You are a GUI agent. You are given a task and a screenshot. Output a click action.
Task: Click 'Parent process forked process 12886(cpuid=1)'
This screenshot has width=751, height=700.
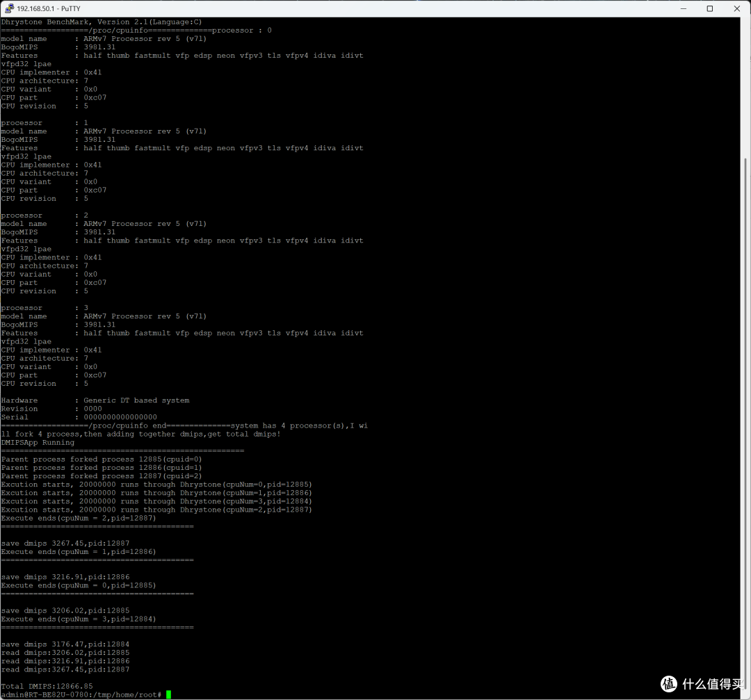coord(102,468)
